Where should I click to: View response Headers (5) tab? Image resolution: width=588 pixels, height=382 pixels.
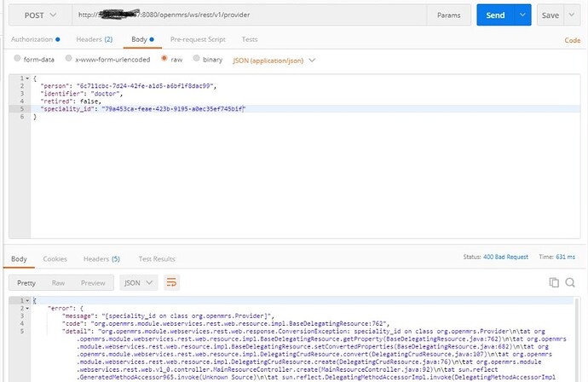point(101,259)
